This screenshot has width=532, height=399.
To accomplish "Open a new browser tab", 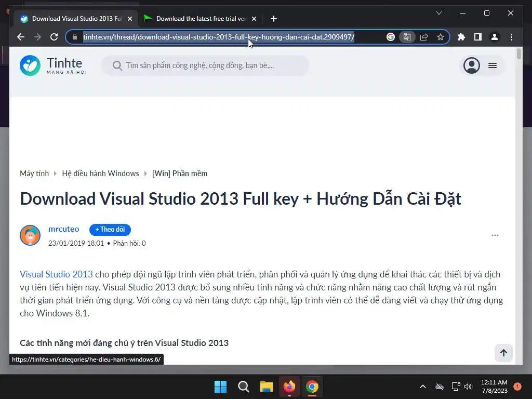I will [274, 19].
